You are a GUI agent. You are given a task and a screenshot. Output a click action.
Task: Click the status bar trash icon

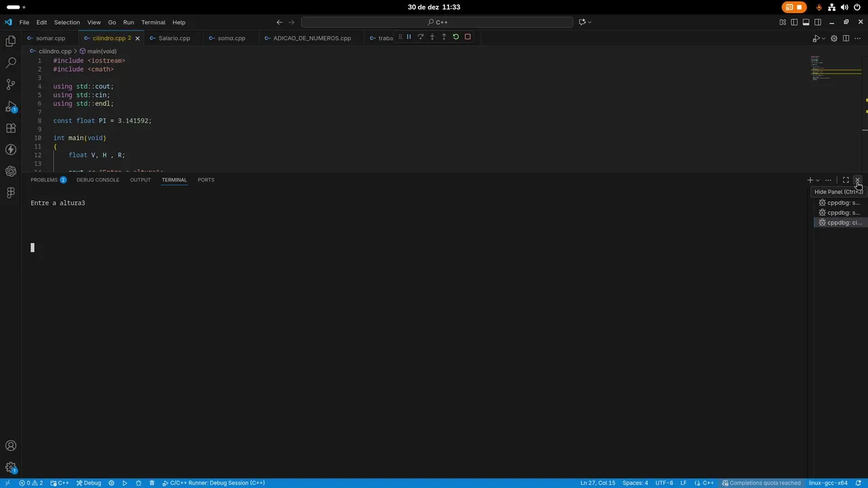[152, 483]
